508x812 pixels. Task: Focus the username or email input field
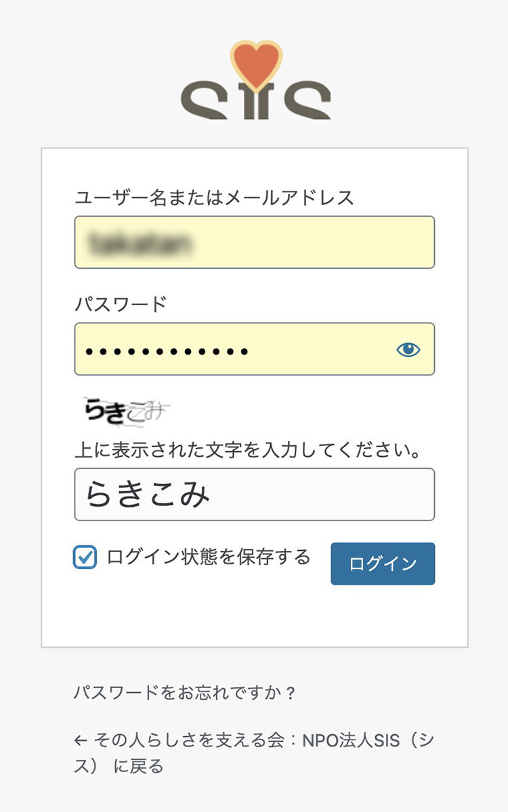[254, 242]
